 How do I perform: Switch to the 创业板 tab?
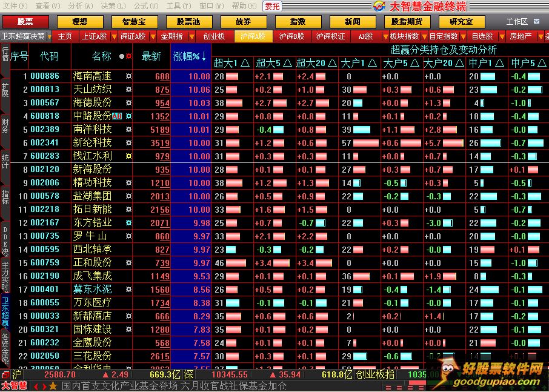tap(214, 36)
